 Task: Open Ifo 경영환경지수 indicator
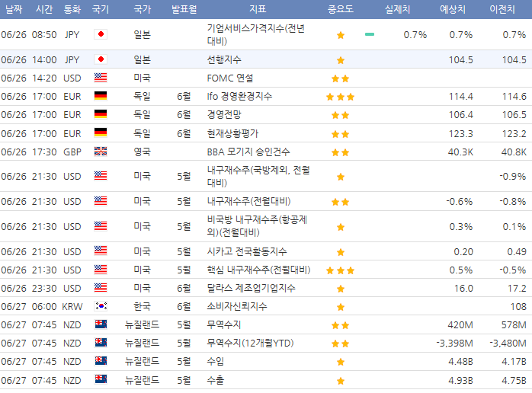click(239, 96)
